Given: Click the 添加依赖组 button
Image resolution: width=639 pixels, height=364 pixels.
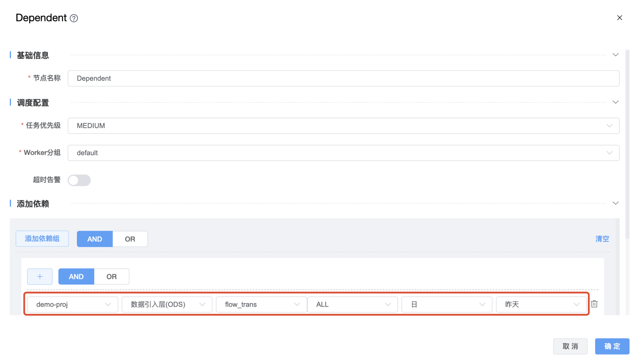Looking at the screenshot, I should coord(42,239).
